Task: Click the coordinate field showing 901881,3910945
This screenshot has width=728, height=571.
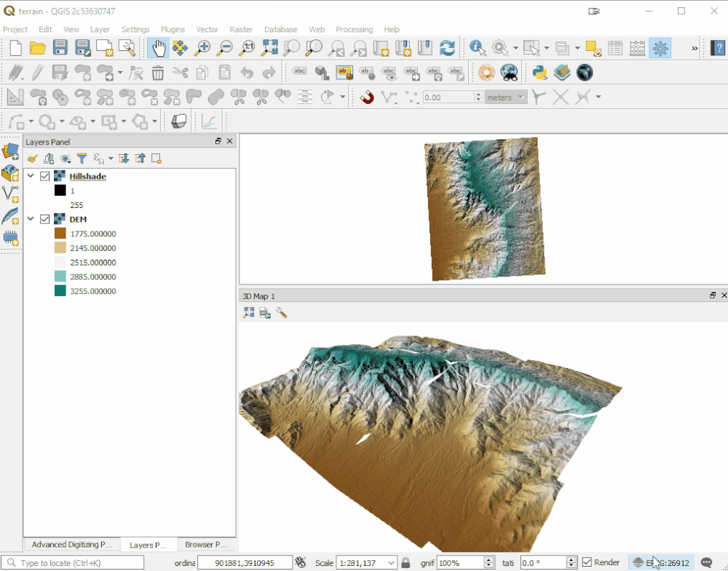Action: click(245, 563)
